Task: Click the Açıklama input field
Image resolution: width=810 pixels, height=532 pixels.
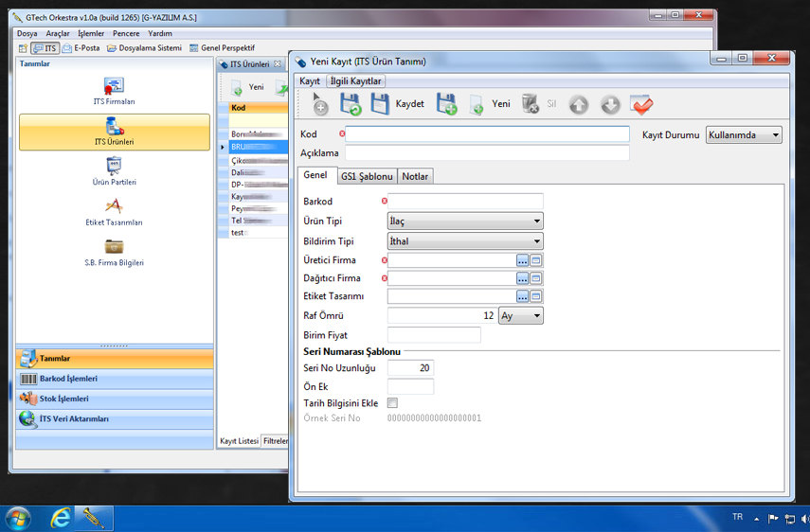Action: click(x=487, y=153)
